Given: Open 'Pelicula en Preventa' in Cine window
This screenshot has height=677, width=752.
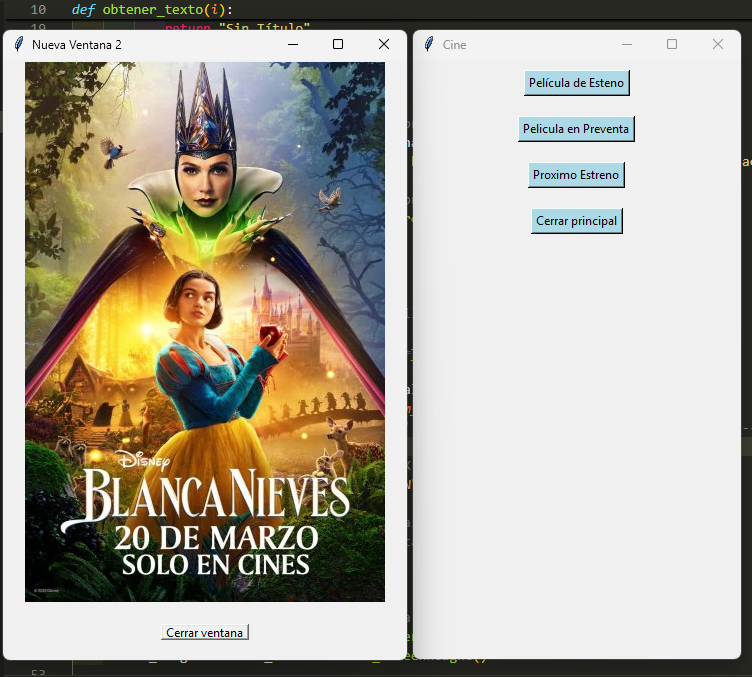Looking at the screenshot, I should (x=576, y=129).
